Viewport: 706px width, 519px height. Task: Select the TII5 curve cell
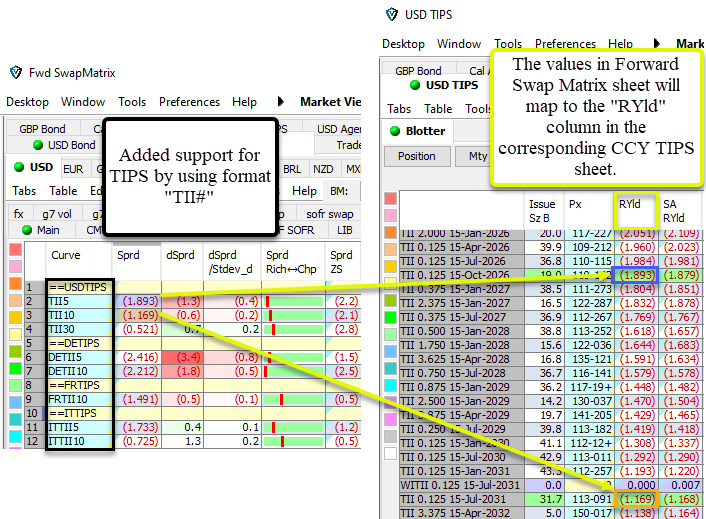(x=80, y=301)
